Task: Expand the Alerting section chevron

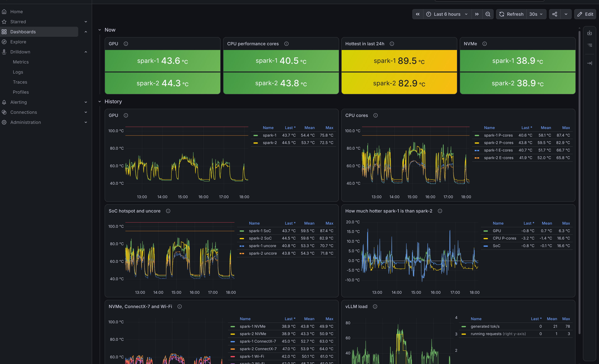Action: (86, 102)
